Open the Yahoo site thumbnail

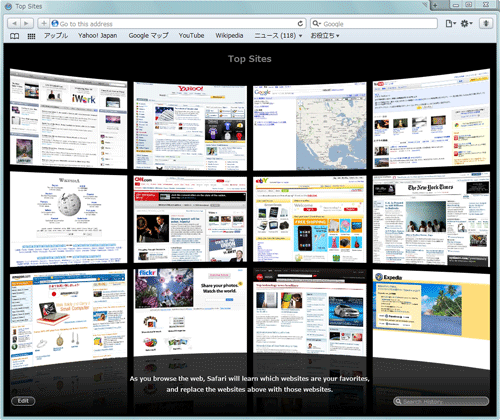tap(190, 126)
